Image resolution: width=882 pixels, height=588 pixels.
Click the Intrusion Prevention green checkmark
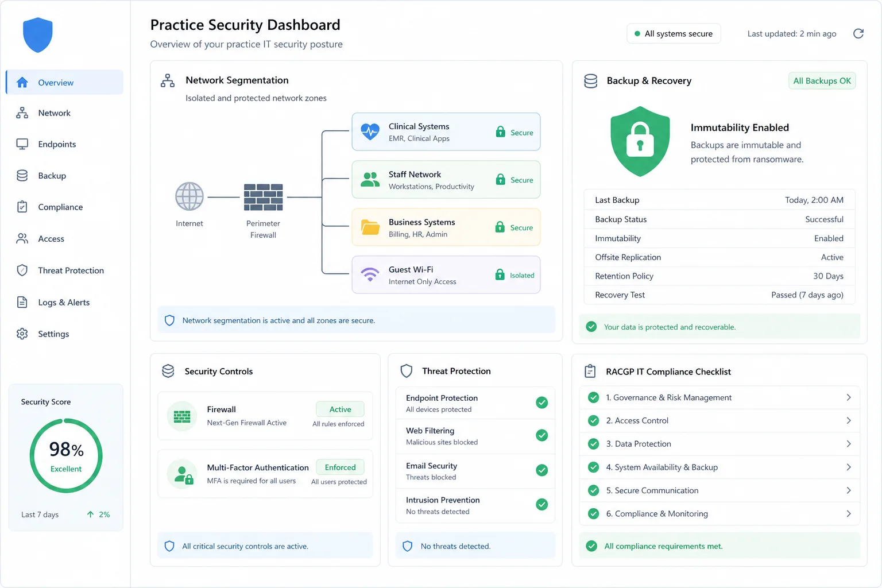(541, 505)
